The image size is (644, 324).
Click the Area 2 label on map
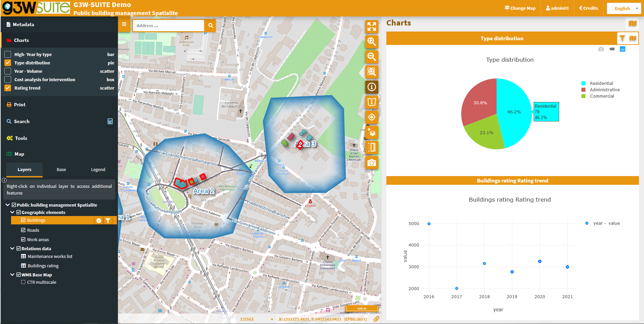(204, 191)
